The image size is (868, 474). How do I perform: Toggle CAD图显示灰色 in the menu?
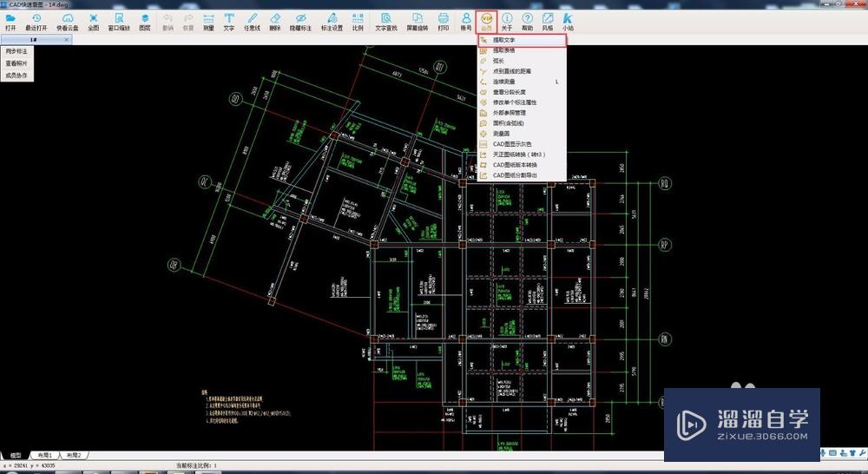[x=522, y=144]
